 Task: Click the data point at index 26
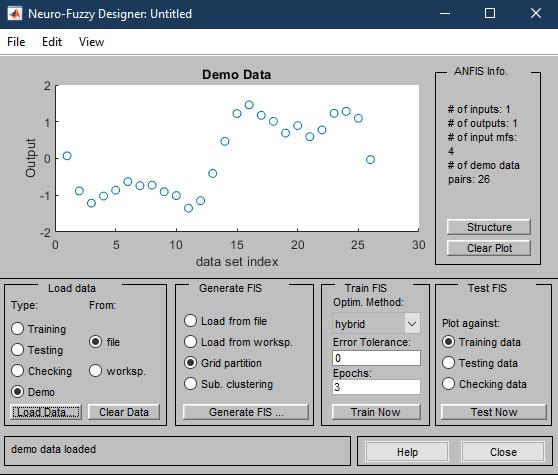coord(370,160)
